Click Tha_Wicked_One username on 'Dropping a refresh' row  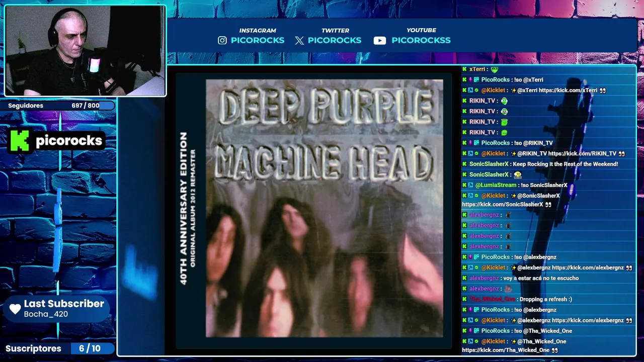pyautogui.click(x=492, y=300)
